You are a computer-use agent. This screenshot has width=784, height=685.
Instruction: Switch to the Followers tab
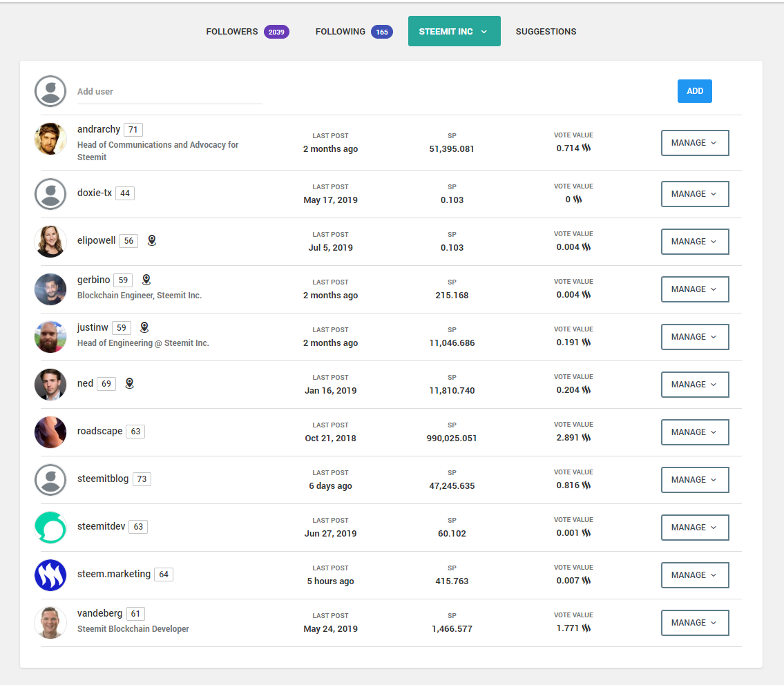247,32
